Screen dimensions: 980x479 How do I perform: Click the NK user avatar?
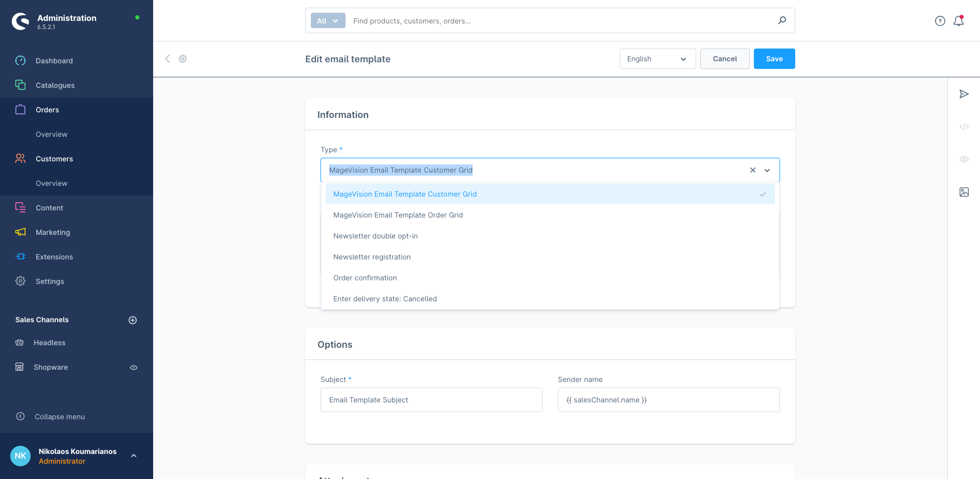(x=20, y=456)
